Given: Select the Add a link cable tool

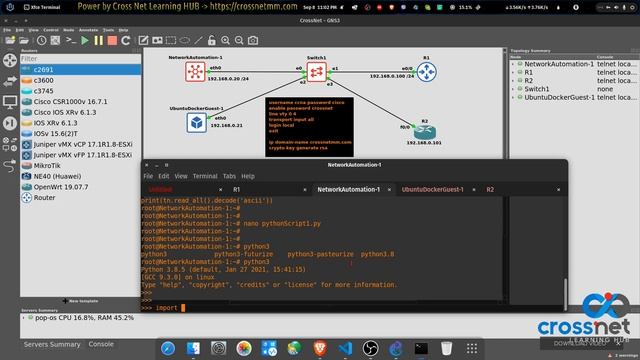Looking at the screenshot, I should (10, 165).
